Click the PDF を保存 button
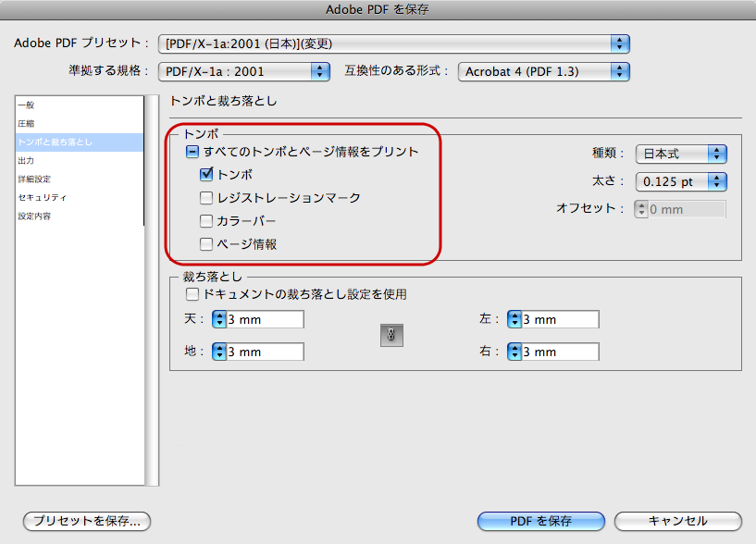The width and height of the screenshot is (756, 544). coord(541,521)
